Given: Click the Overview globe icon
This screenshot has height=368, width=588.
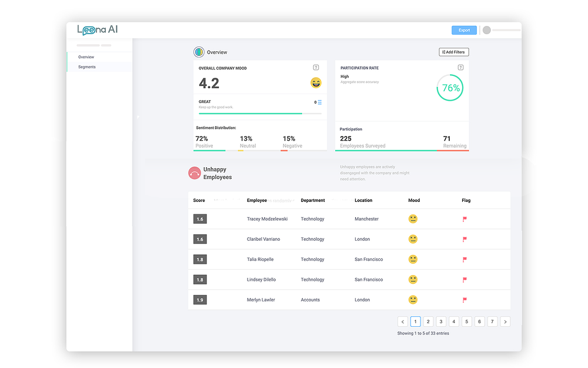Looking at the screenshot, I should click(x=199, y=52).
